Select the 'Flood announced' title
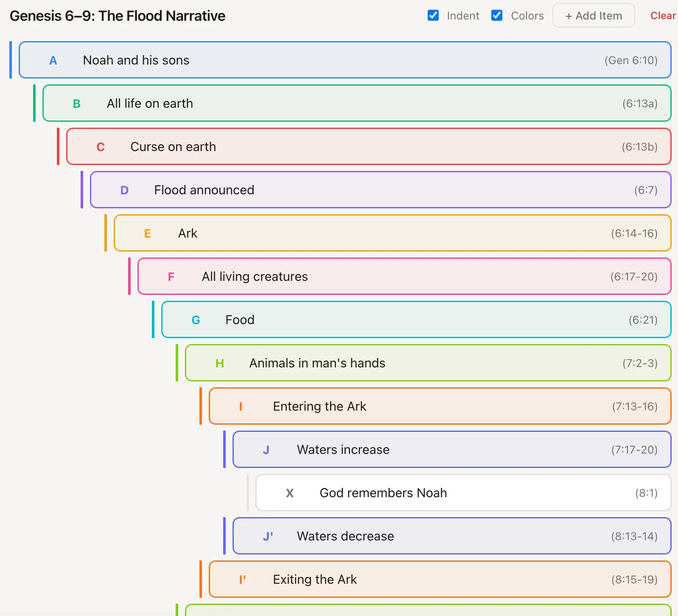This screenshot has width=678, height=616. [204, 190]
